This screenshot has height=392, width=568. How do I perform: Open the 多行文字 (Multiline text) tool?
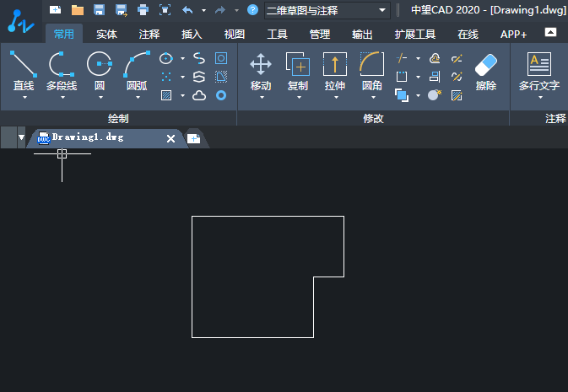point(539,71)
